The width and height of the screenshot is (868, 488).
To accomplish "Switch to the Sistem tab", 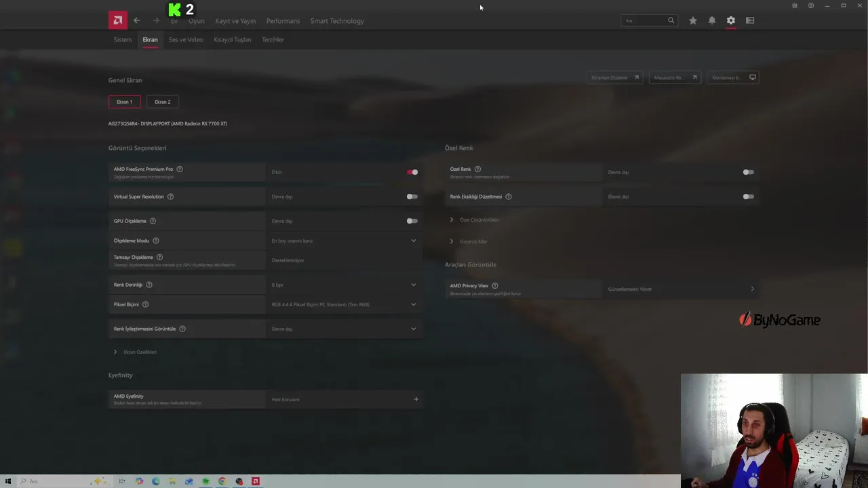I will [x=123, y=39].
